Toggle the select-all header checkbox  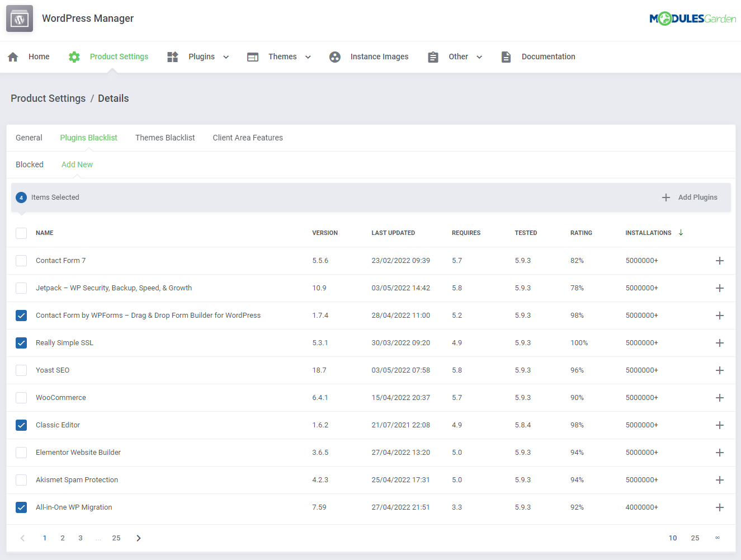pos(21,233)
